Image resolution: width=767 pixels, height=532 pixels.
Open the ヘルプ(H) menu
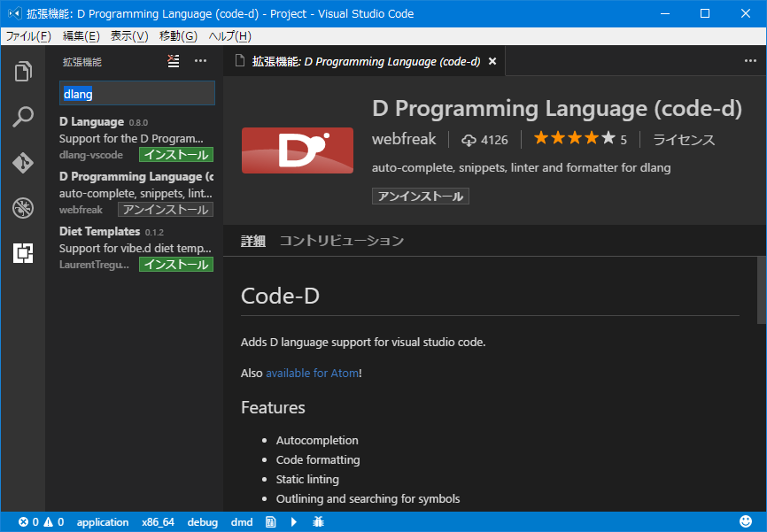pyautogui.click(x=230, y=36)
